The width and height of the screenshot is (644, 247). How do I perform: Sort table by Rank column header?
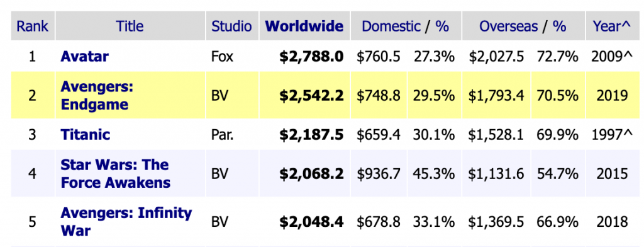[33, 26]
